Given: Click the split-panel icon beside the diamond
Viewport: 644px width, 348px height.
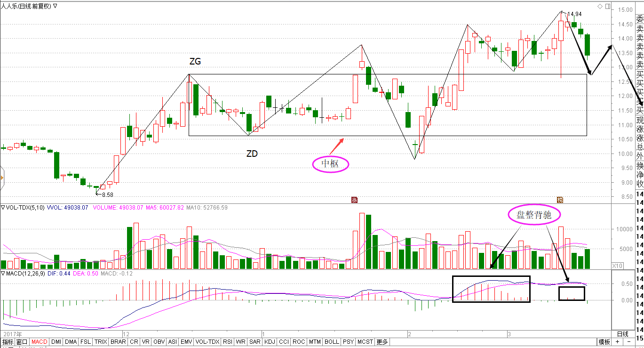Looking at the screenshot, I should coord(608,7).
